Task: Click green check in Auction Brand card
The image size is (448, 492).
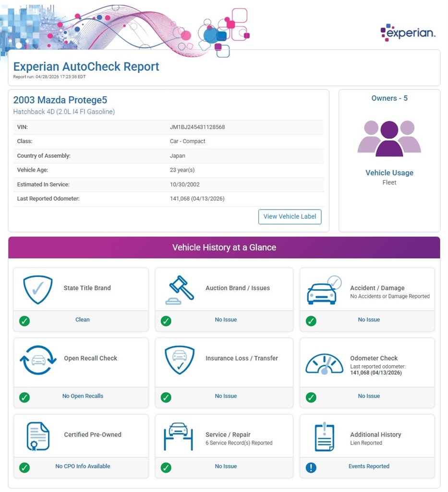Action: pos(166,321)
